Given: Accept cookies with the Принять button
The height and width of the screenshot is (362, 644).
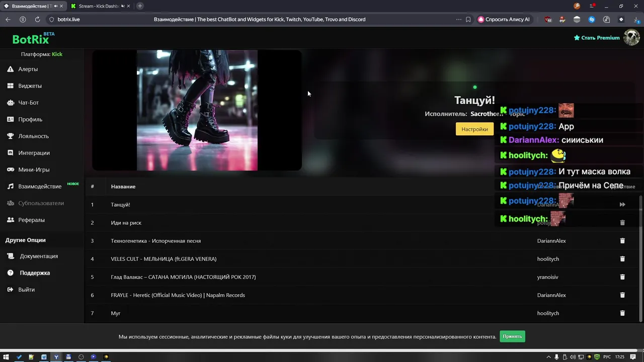Looking at the screenshot, I should (x=512, y=336).
